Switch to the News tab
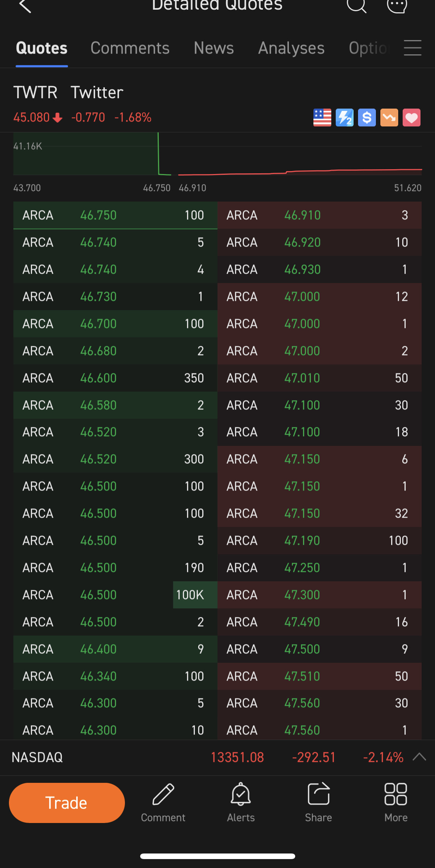The width and height of the screenshot is (435, 868). 214,48
